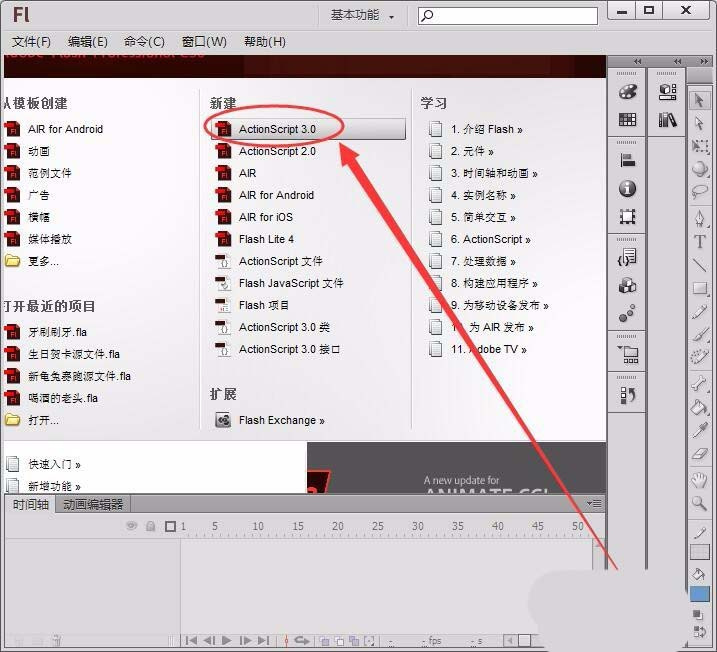Select the Paint Bucket tool
Viewport: 717px width, 652px height.
(x=699, y=406)
